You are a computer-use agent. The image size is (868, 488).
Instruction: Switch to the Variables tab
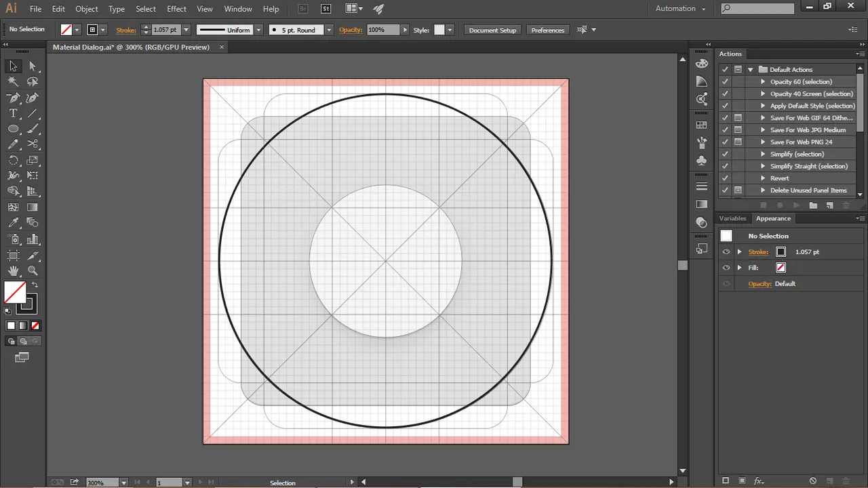pyautogui.click(x=732, y=218)
